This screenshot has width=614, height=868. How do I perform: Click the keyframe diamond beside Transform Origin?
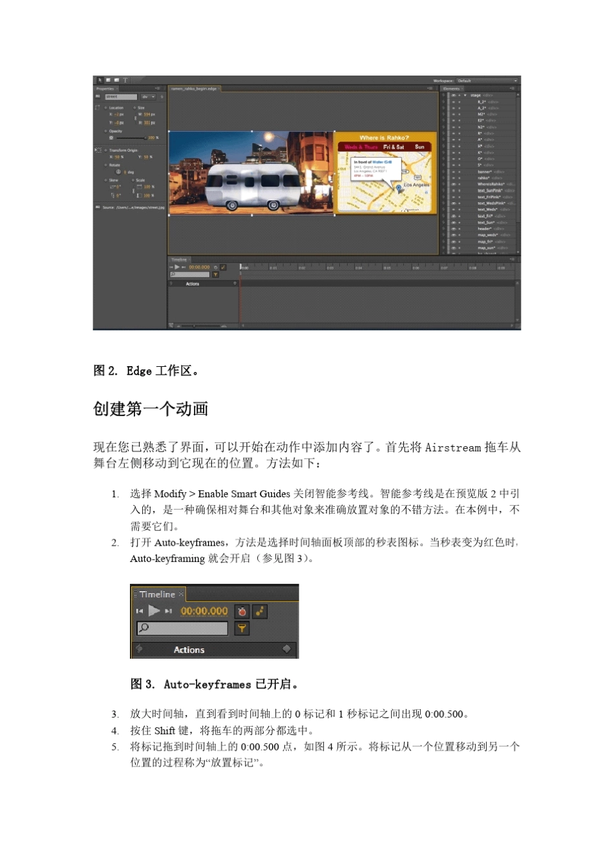point(105,150)
